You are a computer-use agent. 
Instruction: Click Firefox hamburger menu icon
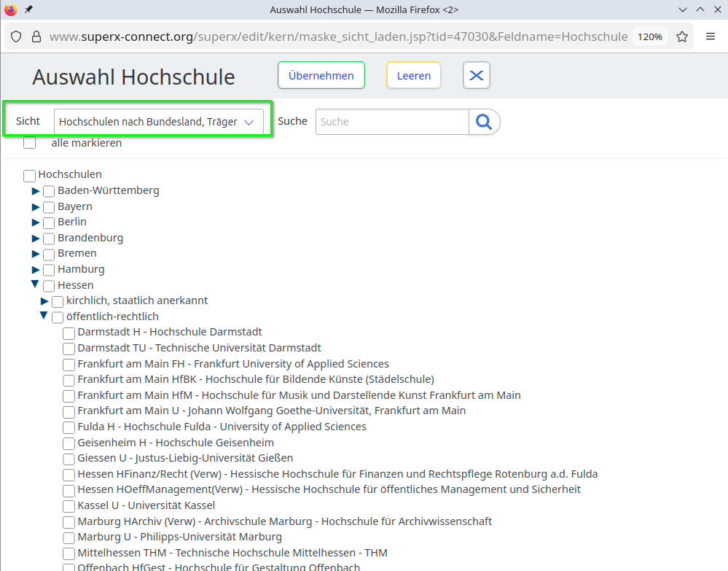(x=711, y=36)
